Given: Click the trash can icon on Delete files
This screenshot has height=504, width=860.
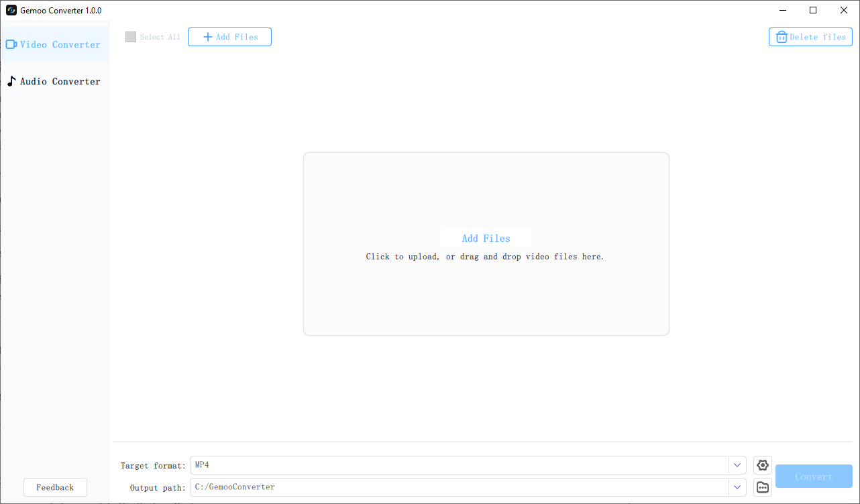Looking at the screenshot, I should point(782,37).
